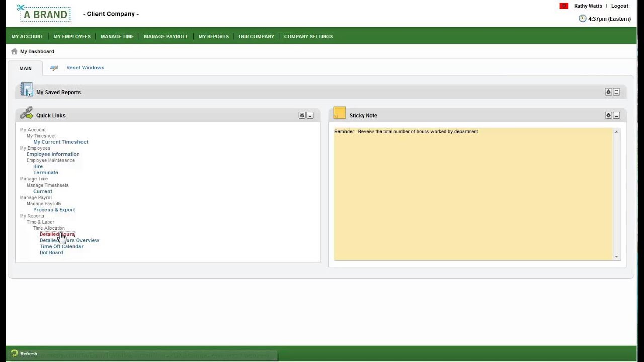Open the My Reports menu
The width and height of the screenshot is (644, 362).
213,36
